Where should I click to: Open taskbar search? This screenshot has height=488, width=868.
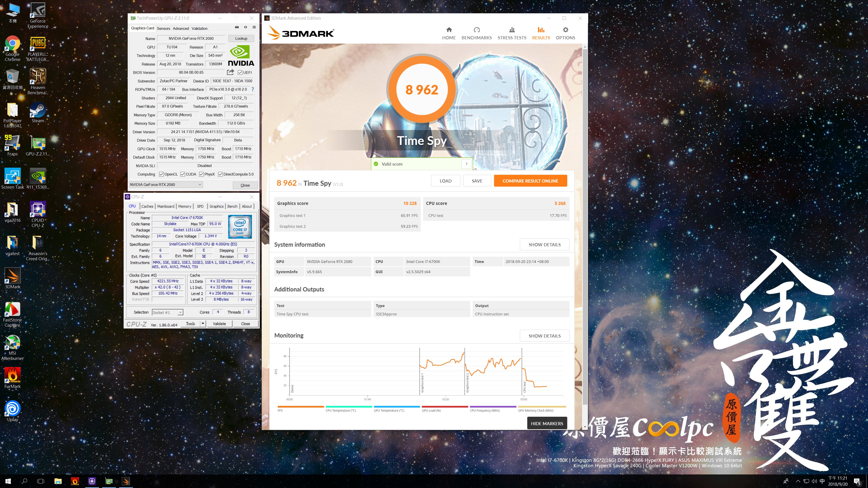click(x=24, y=481)
